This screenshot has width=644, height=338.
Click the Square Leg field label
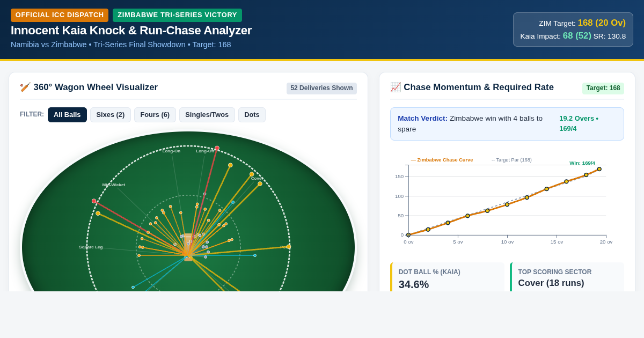coord(91,247)
